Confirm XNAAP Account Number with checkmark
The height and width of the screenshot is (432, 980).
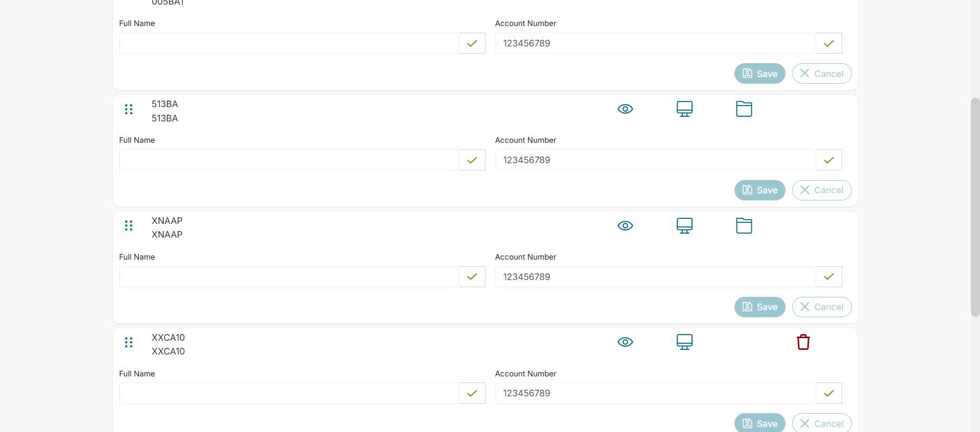(828, 277)
